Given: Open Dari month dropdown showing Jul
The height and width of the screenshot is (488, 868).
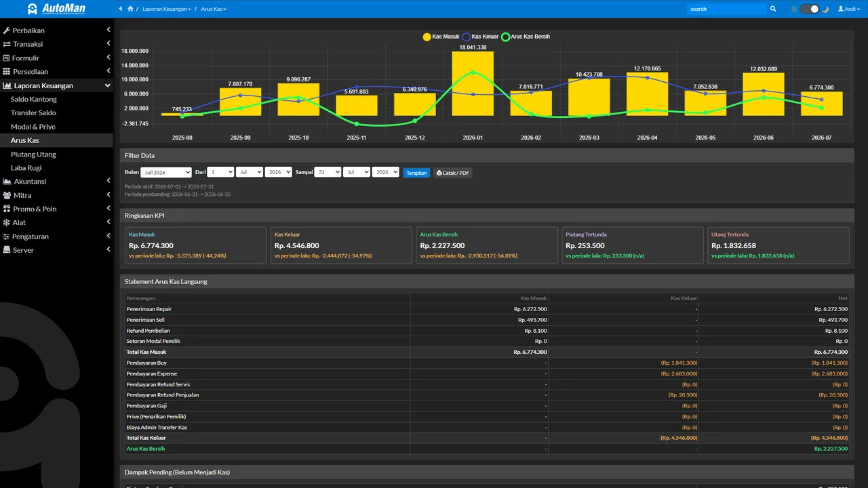Looking at the screenshot, I should 250,172.
